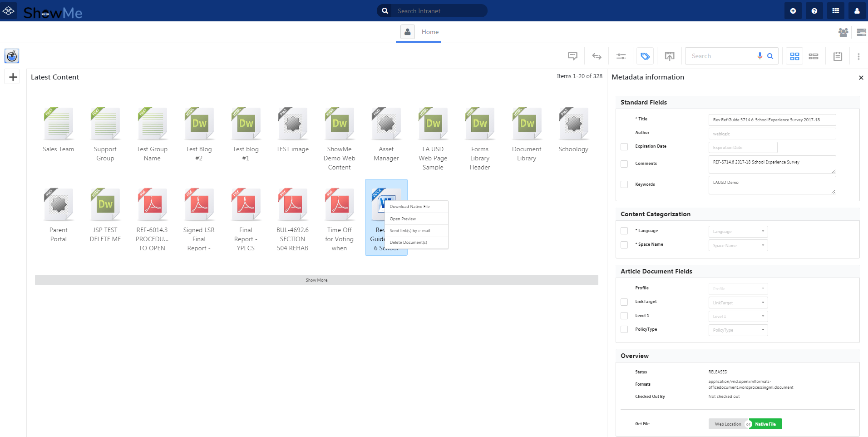Check the Keywords field checkbox
Viewport: 868px width, 437px height.
pos(624,184)
